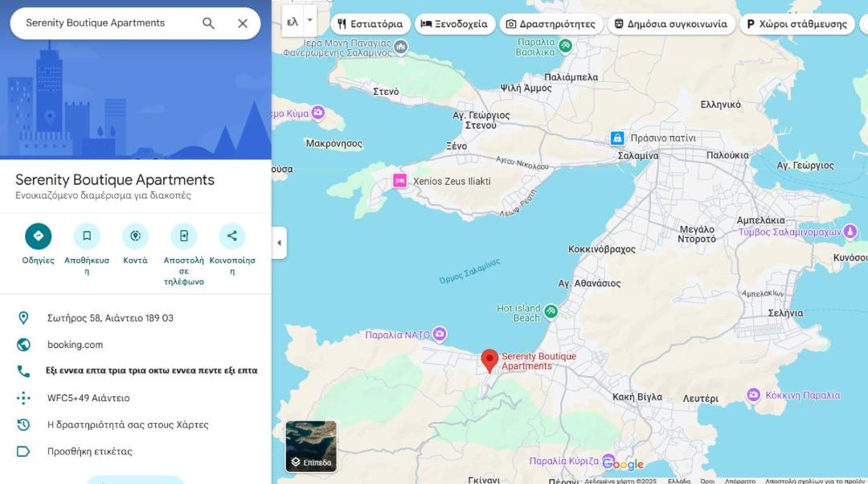
Task: Open the booking.com website link
Action: coord(76,344)
